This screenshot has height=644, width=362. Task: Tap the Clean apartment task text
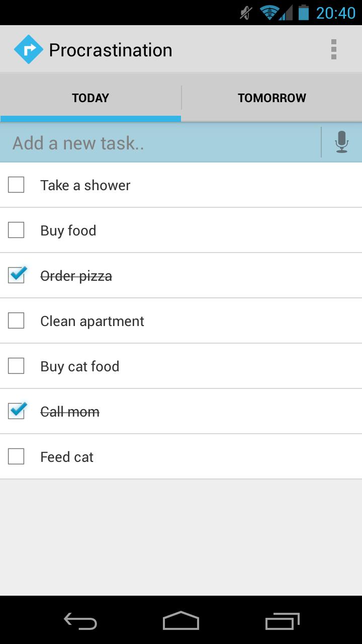pos(92,321)
